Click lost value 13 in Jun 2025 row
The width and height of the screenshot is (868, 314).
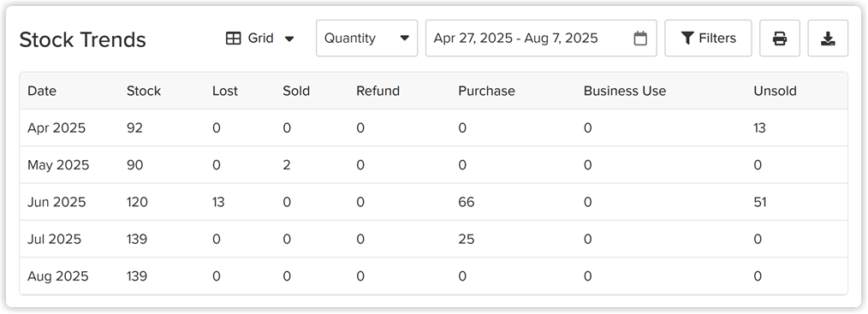tap(218, 202)
